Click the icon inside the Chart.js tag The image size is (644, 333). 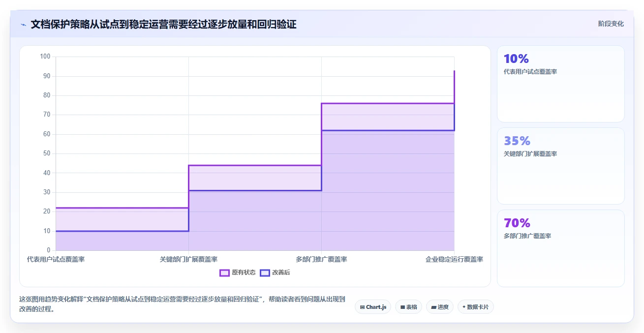(x=362, y=307)
